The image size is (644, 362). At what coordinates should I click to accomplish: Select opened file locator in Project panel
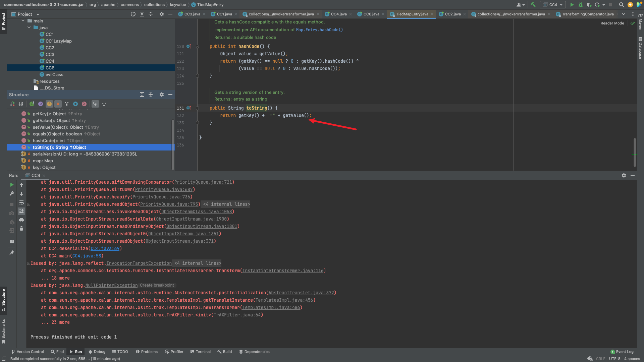point(133,14)
